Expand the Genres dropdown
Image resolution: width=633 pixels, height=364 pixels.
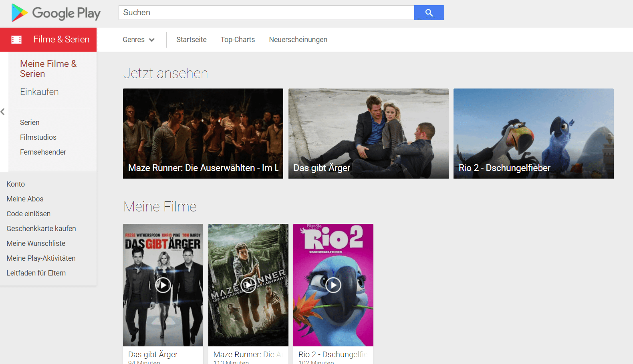pyautogui.click(x=138, y=40)
